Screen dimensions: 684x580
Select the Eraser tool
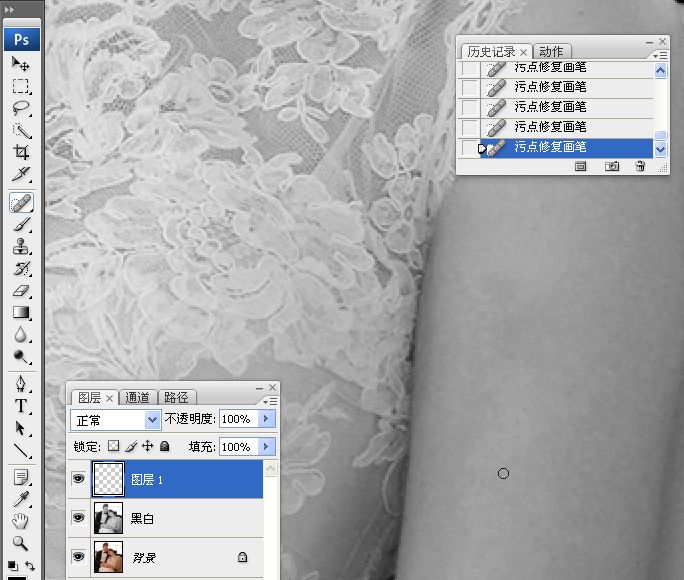pyautogui.click(x=21, y=290)
